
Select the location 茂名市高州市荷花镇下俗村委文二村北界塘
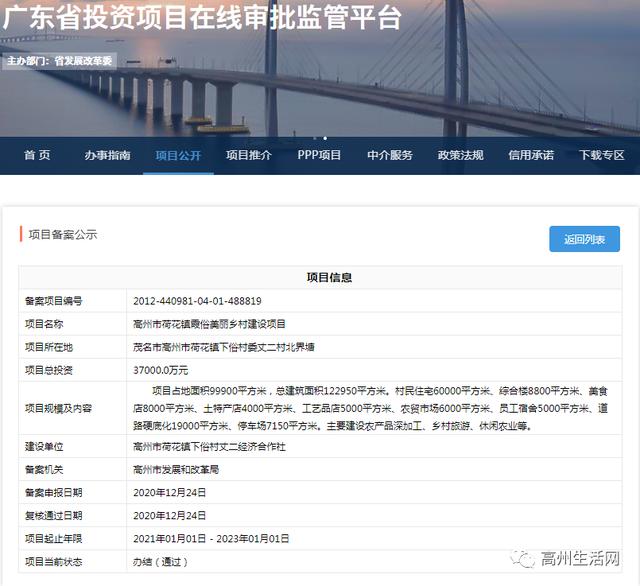click(224, 347)
